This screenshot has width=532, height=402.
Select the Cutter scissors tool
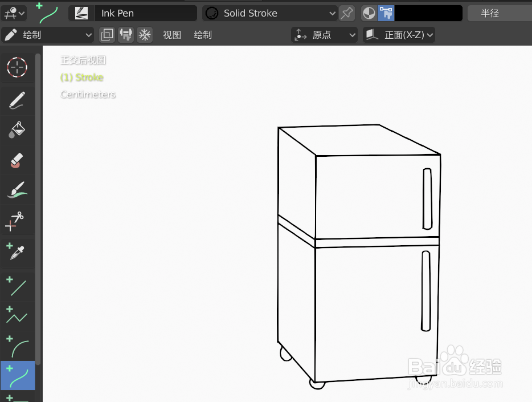(x=17, y=220)
